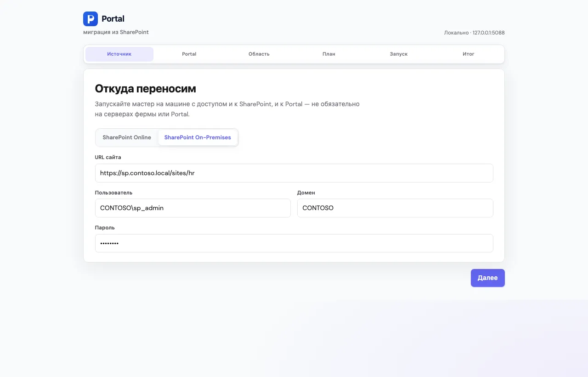Click the Далее button
The image size is (588, 377).
pyautogui.click(x=488, y=278)
